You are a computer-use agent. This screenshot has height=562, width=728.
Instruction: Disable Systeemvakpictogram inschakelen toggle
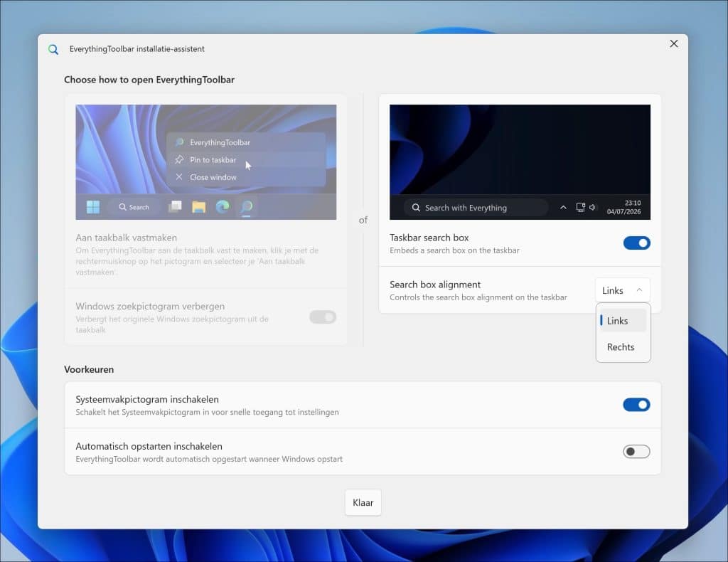click(636, 405)
